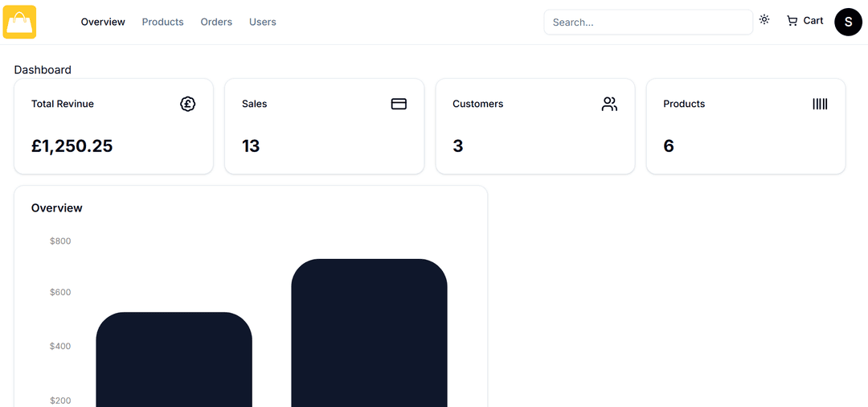
Task: Navigate to the Users page link
Action: point(262,22)
